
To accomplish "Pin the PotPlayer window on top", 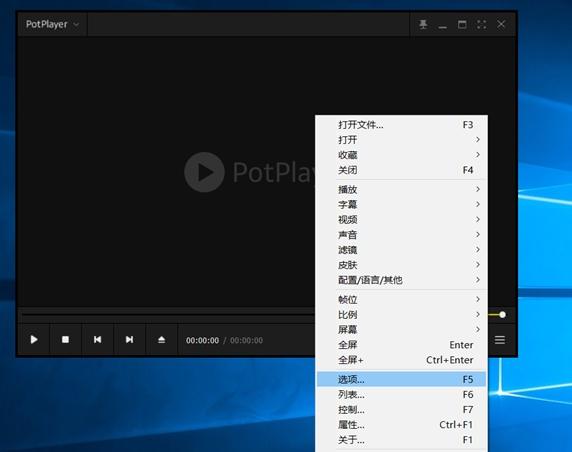I will tap(423, 24).
